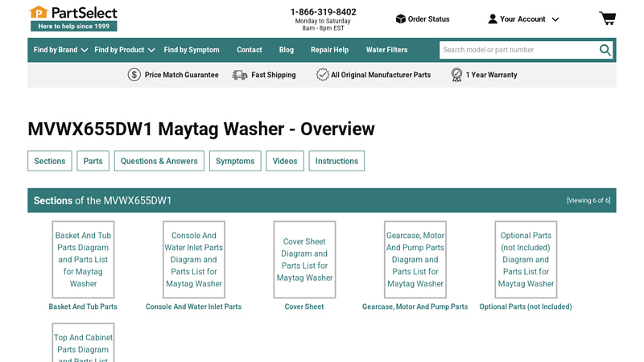Screen dimensions: 644x362
Task: Open Repair Help in the navigation
Action: click(x=329, y=50)
